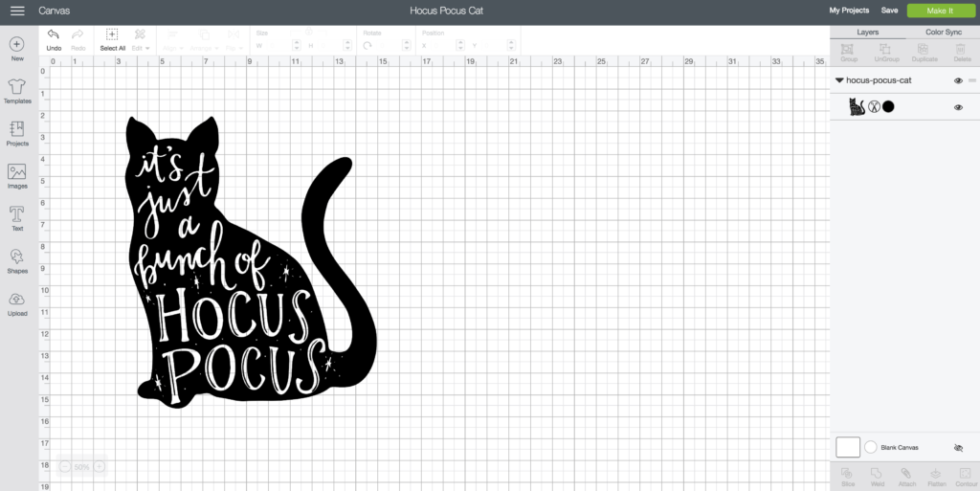Collapse the hocus-pocus-cat layer group
The width and height of the screenshot is (980, 491).
point(839,80)
